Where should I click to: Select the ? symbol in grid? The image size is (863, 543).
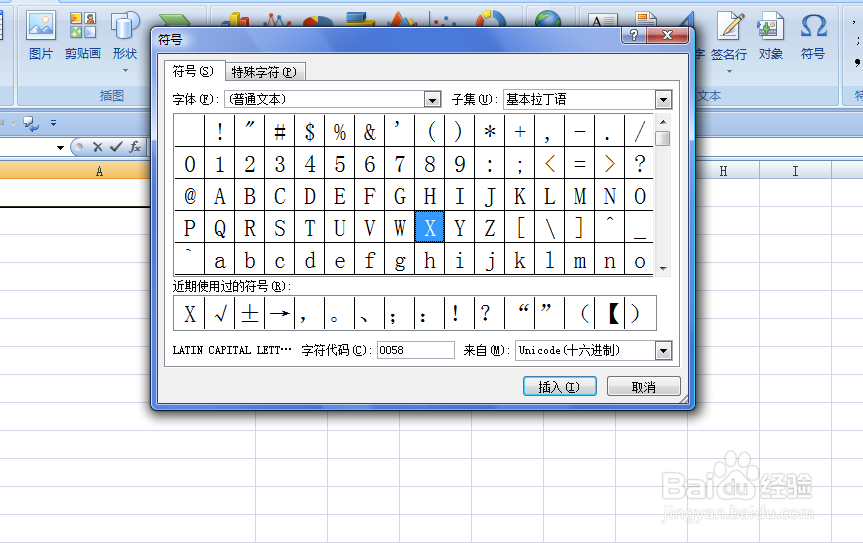click(640, 163)
